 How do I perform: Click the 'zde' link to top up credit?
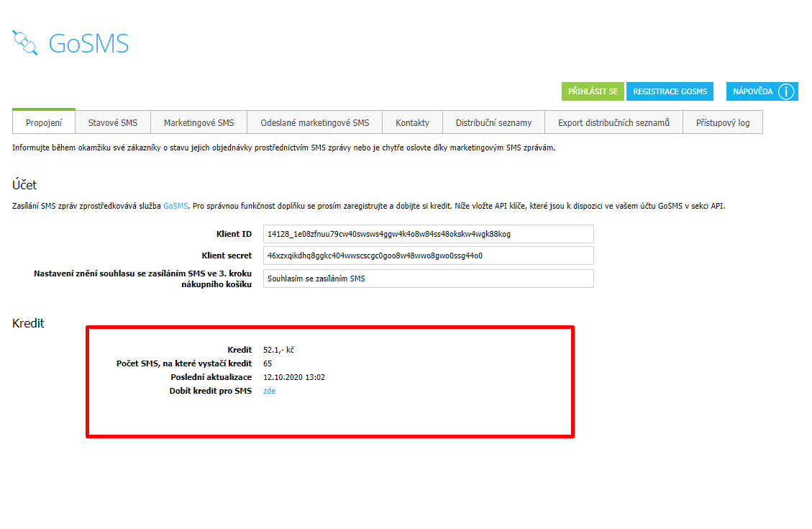[269, 391]
